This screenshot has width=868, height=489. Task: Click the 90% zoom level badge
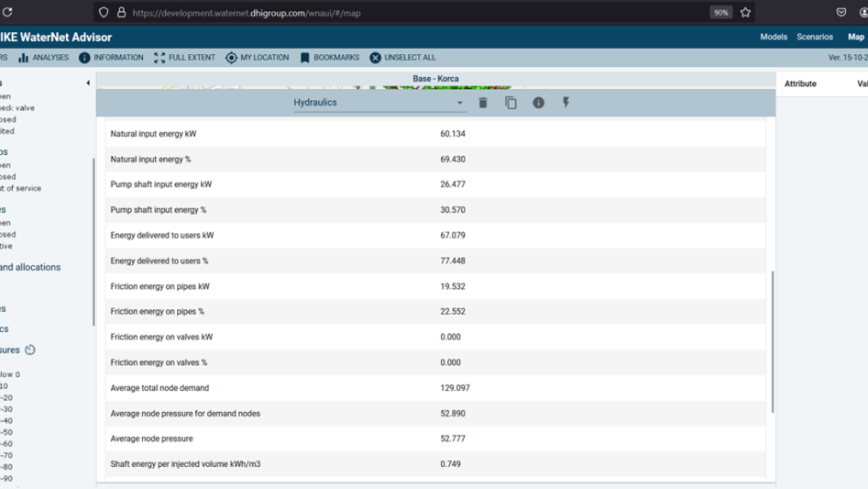click(x=720, y=12)
